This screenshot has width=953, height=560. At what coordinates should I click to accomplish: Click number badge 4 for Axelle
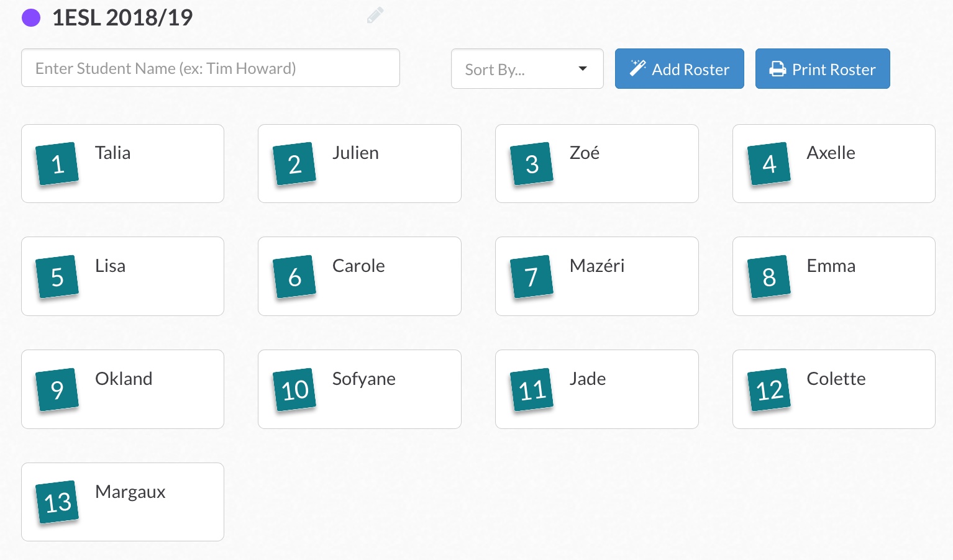[x=769, y=164]
